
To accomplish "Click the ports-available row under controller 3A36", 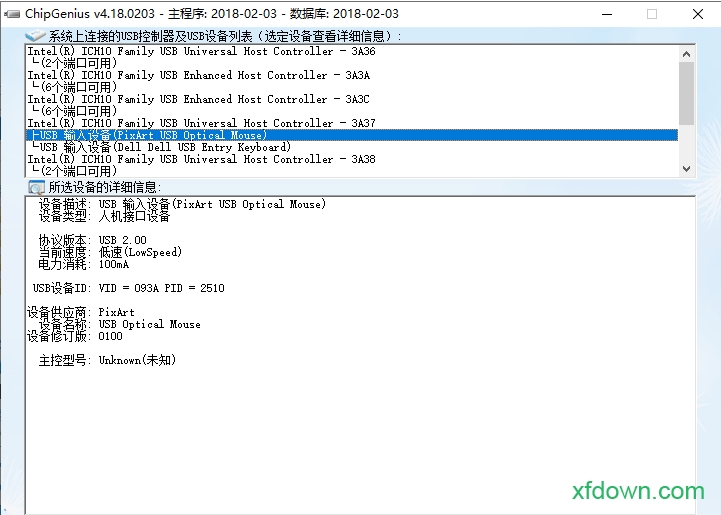I will pos(73,63).
